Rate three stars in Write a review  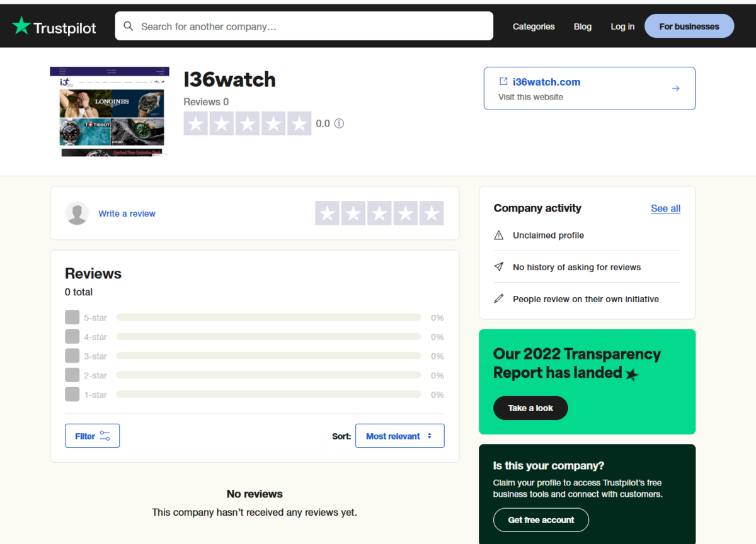pos(379,213)
